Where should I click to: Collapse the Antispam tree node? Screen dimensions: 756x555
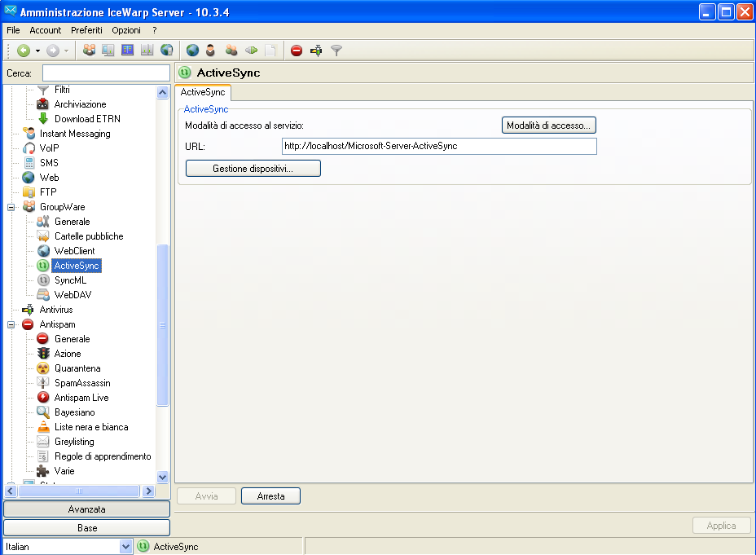click(x=11, y=324)
